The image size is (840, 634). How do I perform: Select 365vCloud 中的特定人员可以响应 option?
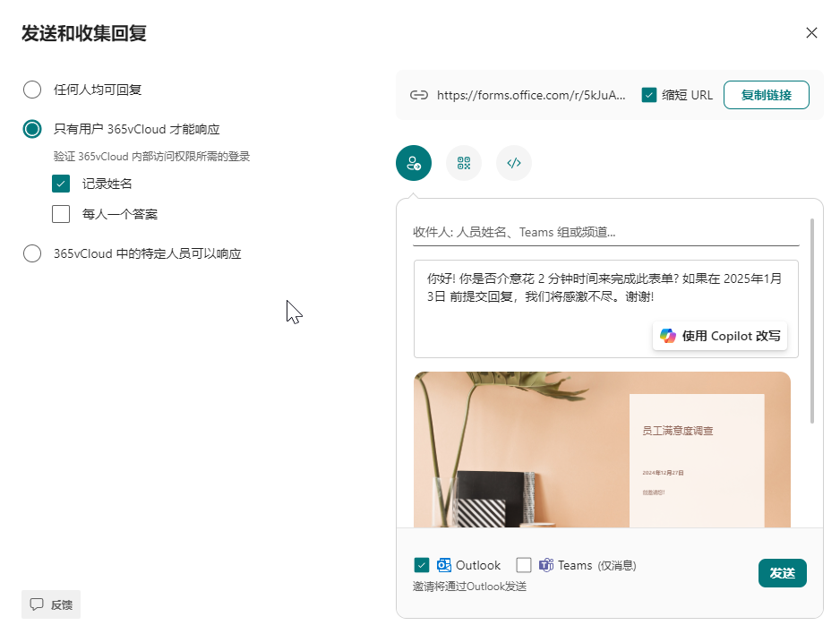pos(32,253)
